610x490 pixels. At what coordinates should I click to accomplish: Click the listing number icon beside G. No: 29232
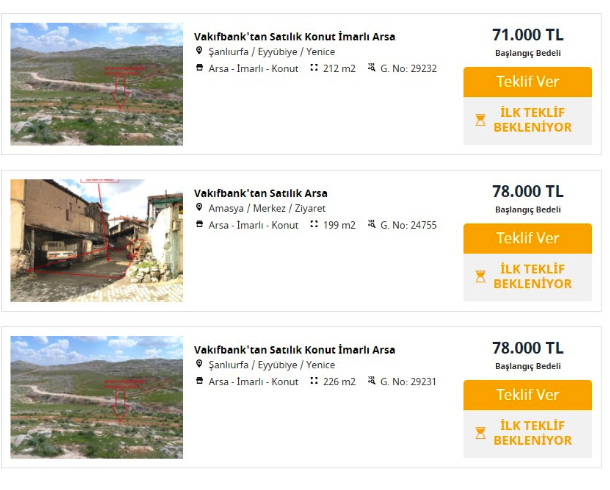372,69
